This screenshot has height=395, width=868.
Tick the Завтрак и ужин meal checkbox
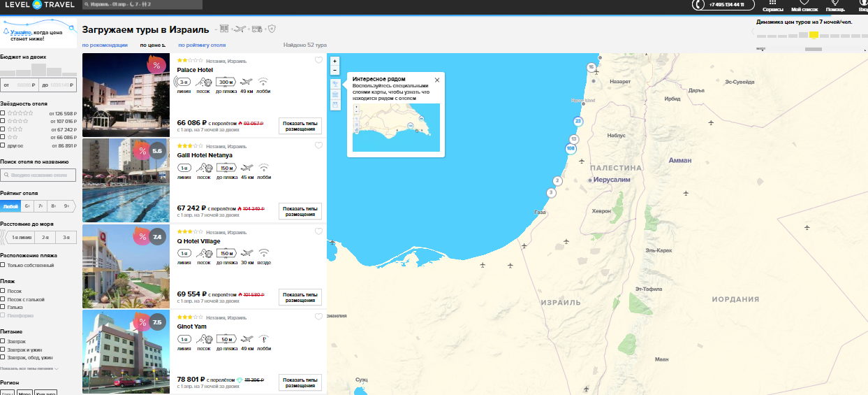pos(3,350)
